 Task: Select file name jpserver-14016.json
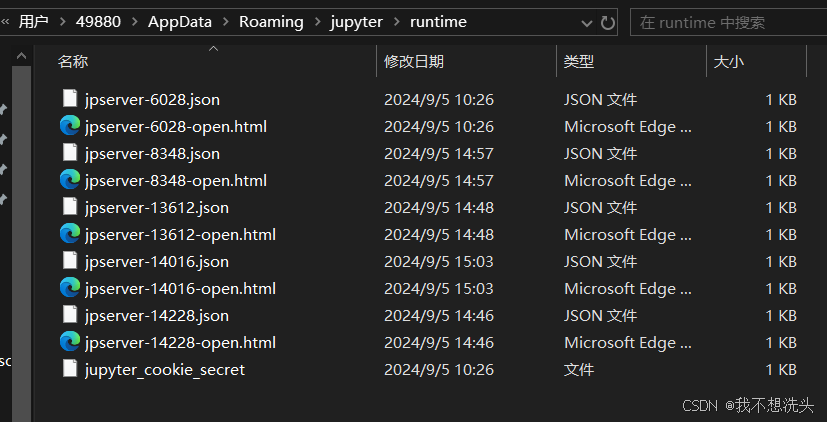[157, 261]
